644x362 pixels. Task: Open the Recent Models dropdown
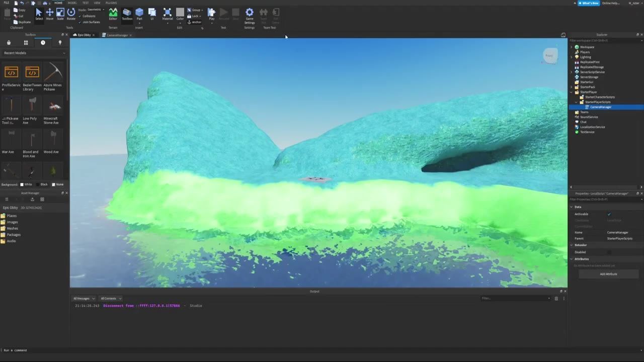pyautogui.click(x=34, y=53)
